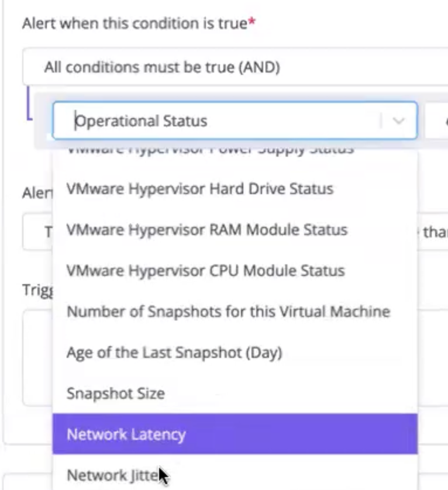448x490 pixels.
Task: Select VMware Hypervisor RAM Module Status option
Action: [235, 230]
